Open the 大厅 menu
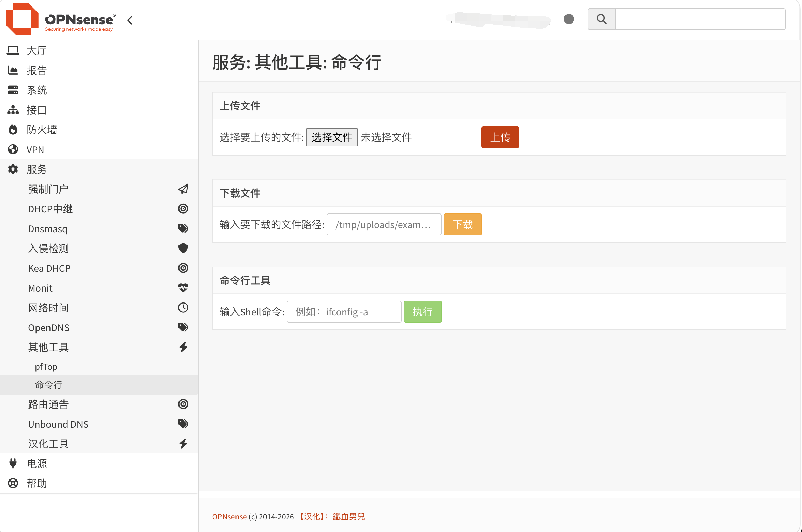The width and height of the screenshot is (802, 532). coord(99,50)
